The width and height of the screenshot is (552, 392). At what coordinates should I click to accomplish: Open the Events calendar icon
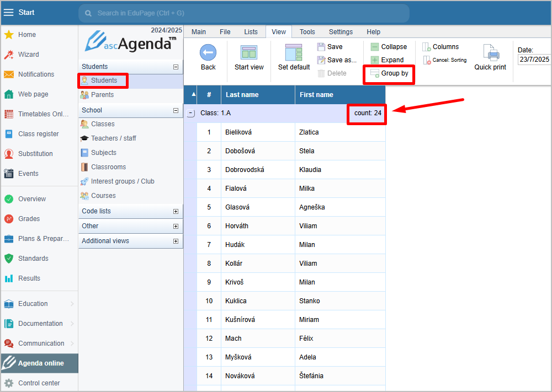(9, 173)
